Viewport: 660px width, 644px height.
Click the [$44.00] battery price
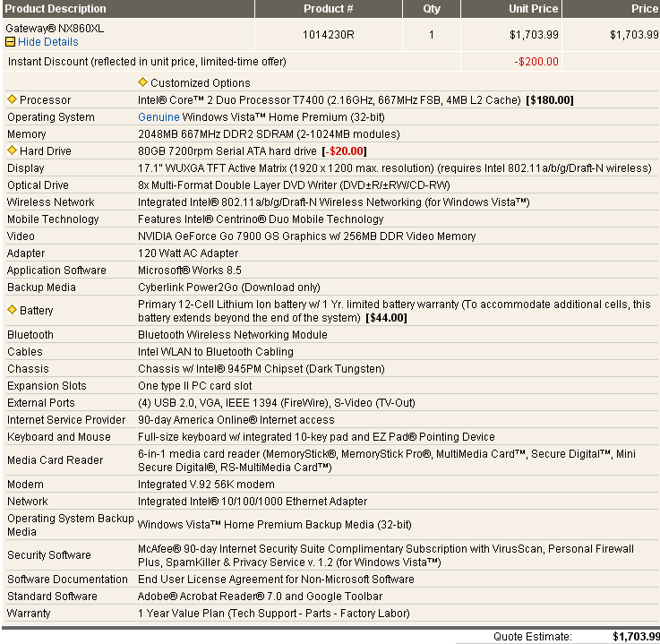click(386, 318)
